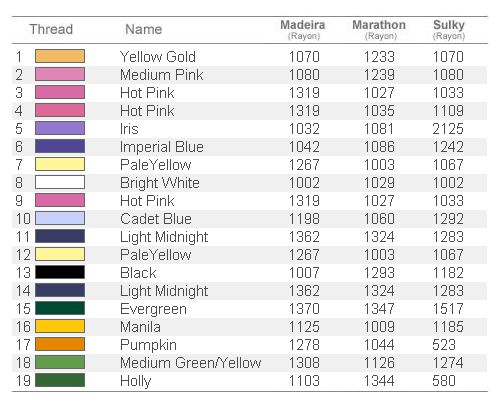This screenshot has width=500, height=402.
Task: Click Madeira code 1032 for Iris
Action: click(304, 129)
